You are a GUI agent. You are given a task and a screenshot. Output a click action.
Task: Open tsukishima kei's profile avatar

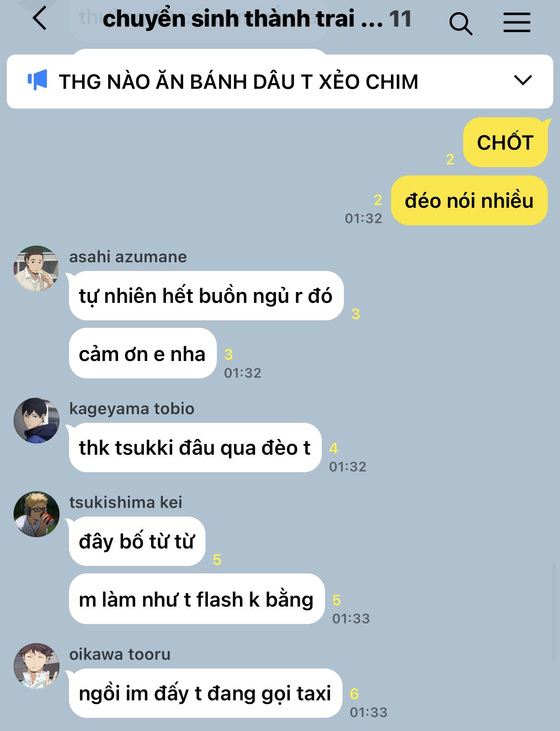(x=37, y=514)
